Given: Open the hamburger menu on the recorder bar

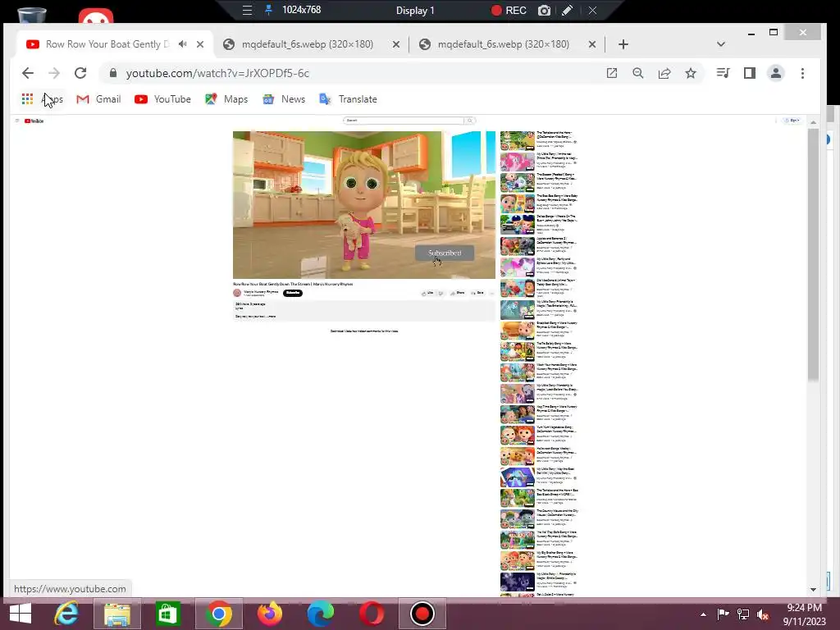Looking at the screenshot, I should [247, 10].
